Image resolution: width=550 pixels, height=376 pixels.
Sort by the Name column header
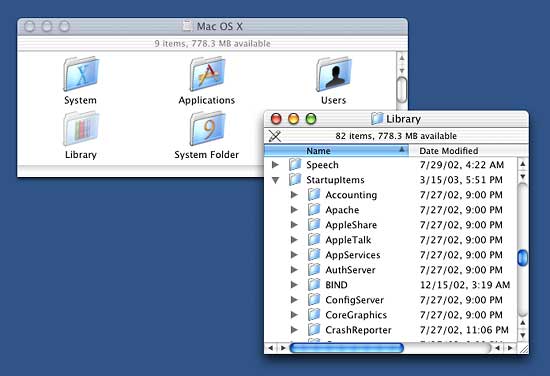click(x=336, y=151)
